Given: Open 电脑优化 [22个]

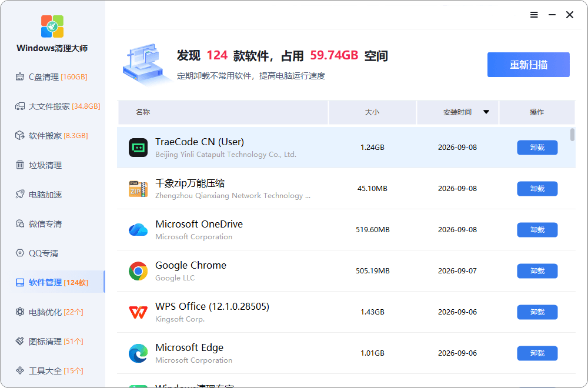Looking at the screenshot, I should pyautogui.click(x=52, y=312).
